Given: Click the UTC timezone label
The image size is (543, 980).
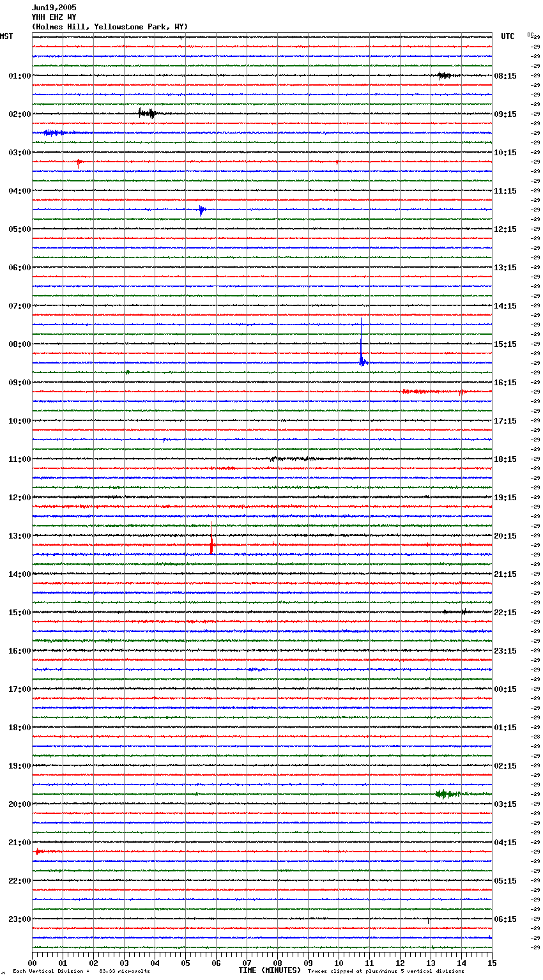Looking at the screenshot, I should click(x=508, y=36).
